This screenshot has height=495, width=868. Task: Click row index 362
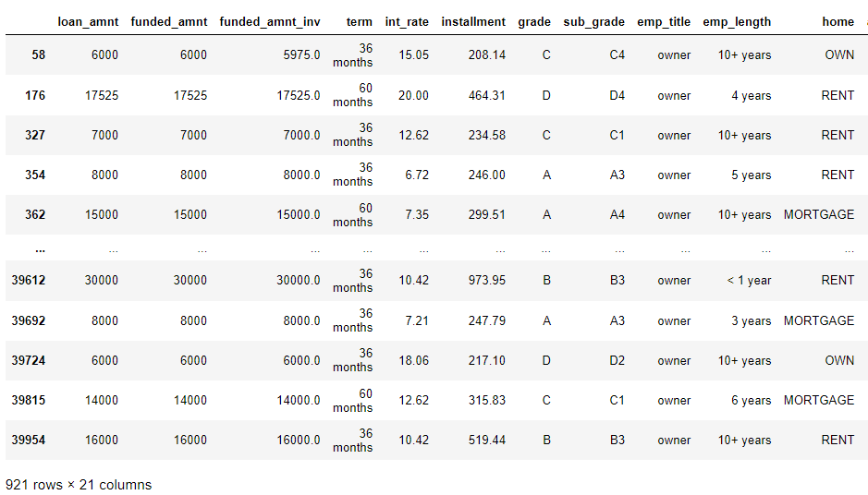[x=35, y=214]
